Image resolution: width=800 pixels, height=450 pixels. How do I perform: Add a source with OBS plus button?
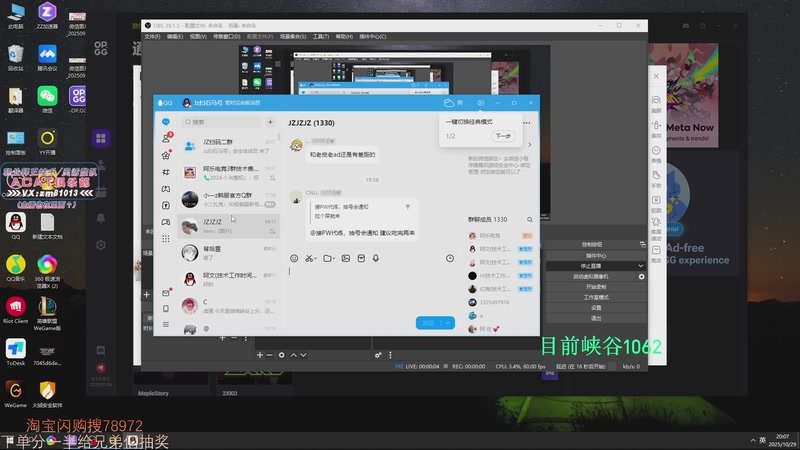point(260,355)
